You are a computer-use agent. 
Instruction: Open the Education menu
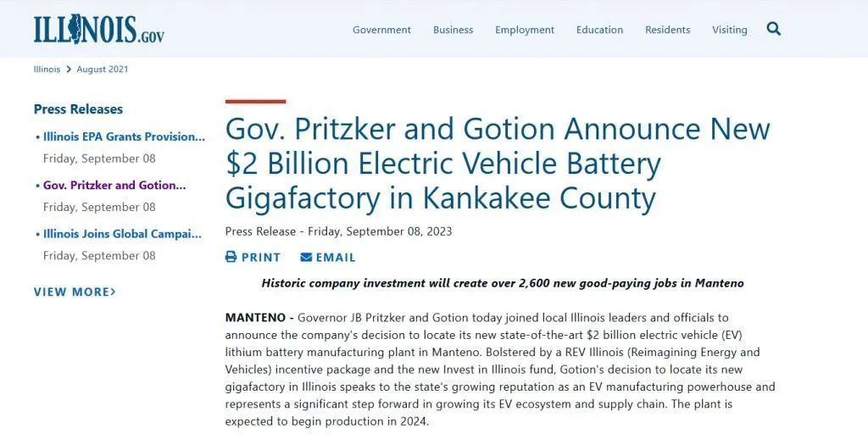tap(599, 30)
